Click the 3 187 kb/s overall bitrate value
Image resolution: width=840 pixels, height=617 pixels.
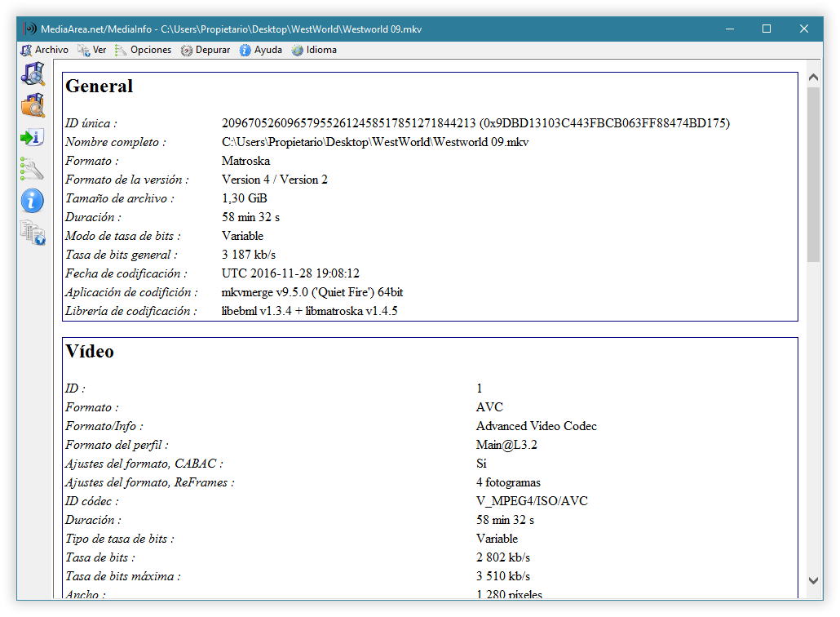coord(249,255)
